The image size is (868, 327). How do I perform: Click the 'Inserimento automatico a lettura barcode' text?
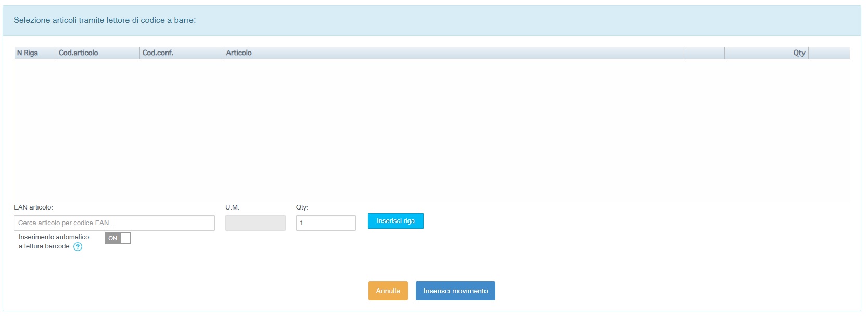(x=54, y=242)
